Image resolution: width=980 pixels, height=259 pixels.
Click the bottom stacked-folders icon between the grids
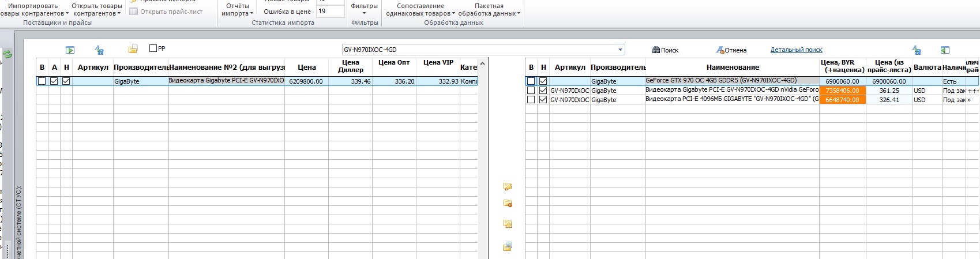508,246
